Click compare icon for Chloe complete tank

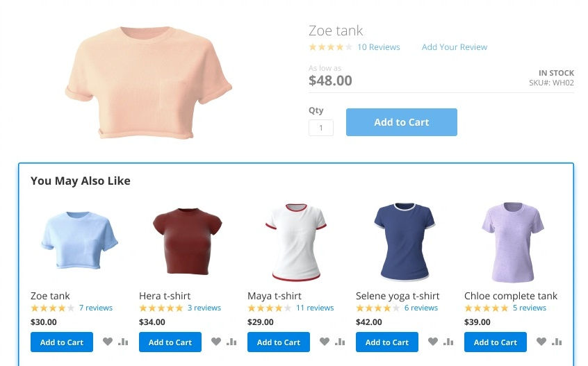557,341
